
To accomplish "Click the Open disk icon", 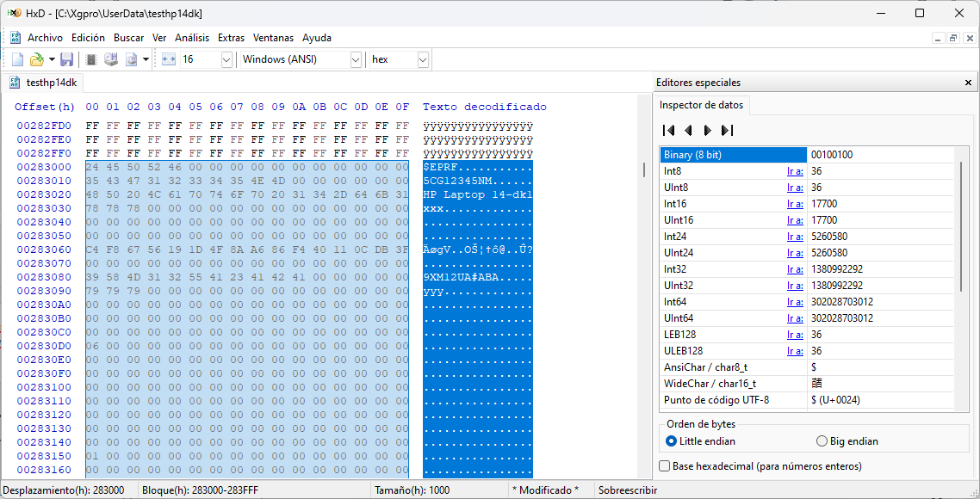I will point(110,59).
